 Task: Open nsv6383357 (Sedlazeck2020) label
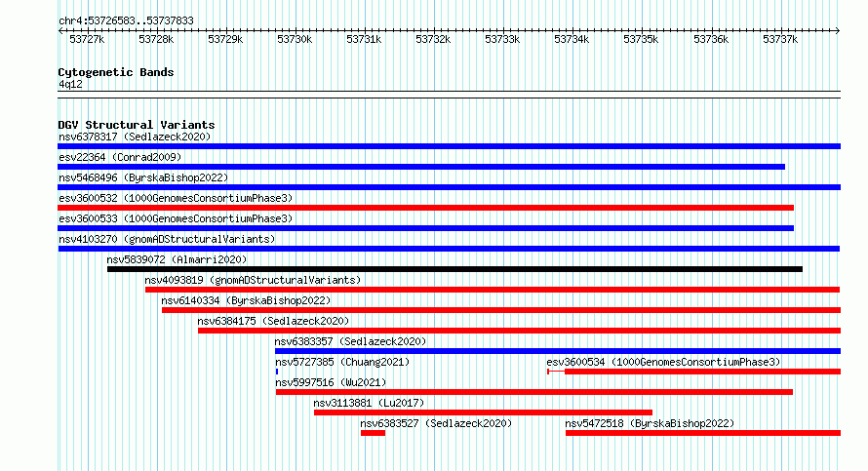350,341
